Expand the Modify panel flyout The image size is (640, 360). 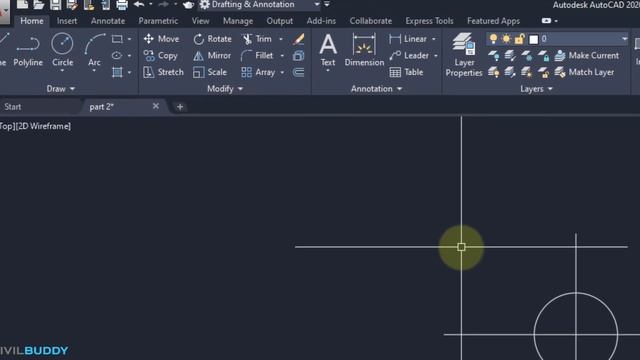[225, 89]
